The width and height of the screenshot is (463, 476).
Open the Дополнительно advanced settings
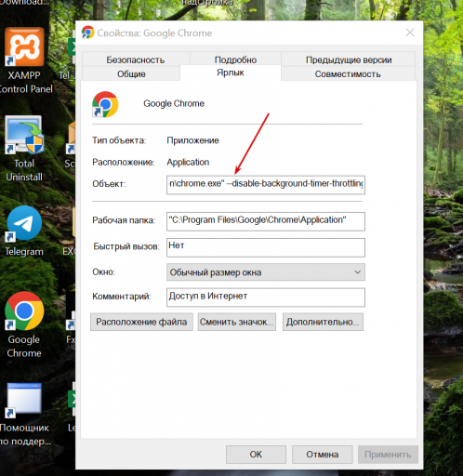323,322
